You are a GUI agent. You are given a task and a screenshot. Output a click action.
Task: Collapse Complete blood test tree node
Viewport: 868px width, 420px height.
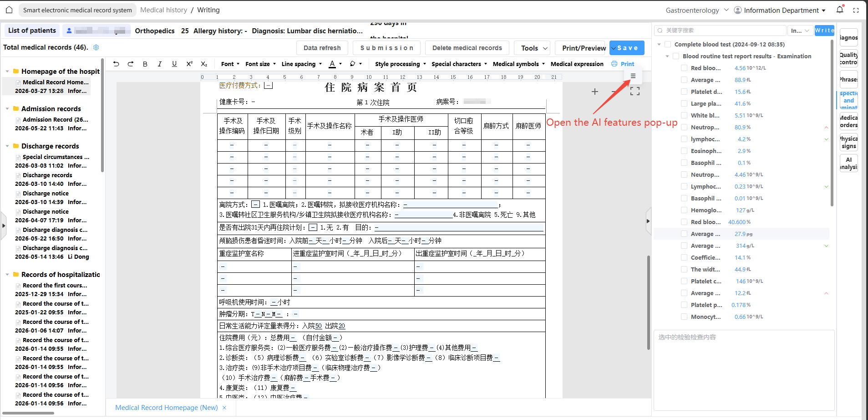point(659,44)
